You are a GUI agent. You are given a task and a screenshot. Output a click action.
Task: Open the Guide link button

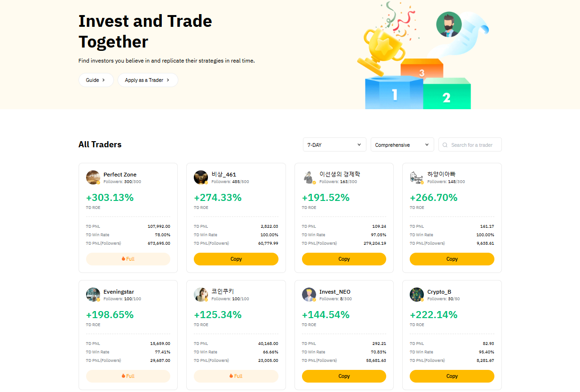96,80
